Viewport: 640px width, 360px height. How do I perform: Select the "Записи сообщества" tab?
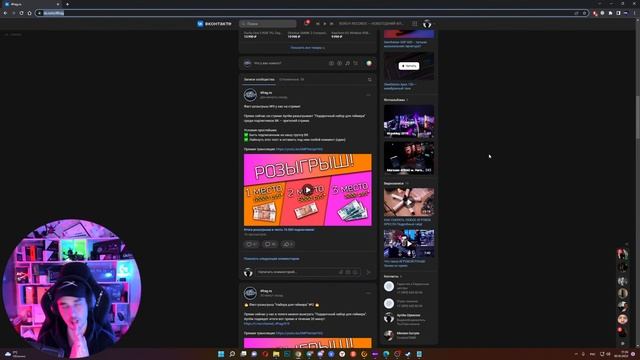point(259,80)
